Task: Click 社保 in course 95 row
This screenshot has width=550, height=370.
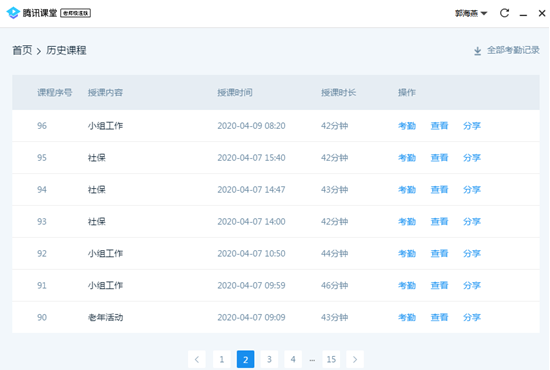Action: coord(97,158)
